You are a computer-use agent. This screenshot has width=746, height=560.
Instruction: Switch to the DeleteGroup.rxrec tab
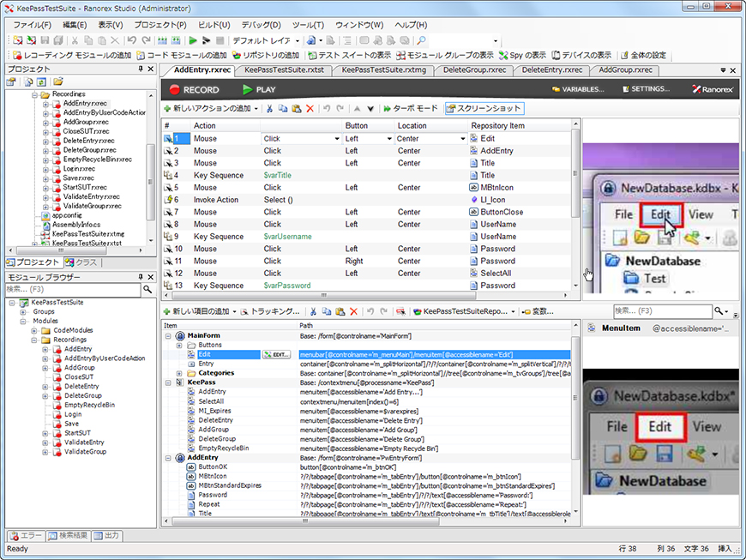tap(473, 70)
